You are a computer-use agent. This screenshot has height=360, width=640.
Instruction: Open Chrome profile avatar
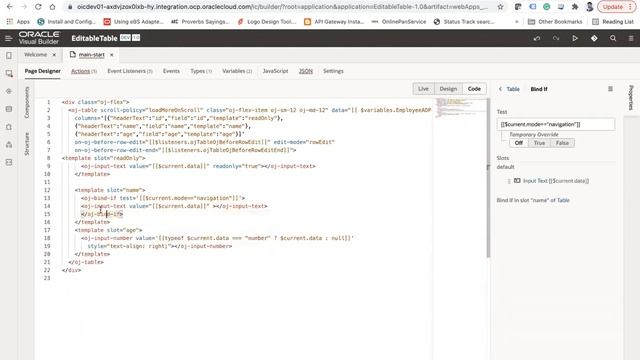(589, 7)
